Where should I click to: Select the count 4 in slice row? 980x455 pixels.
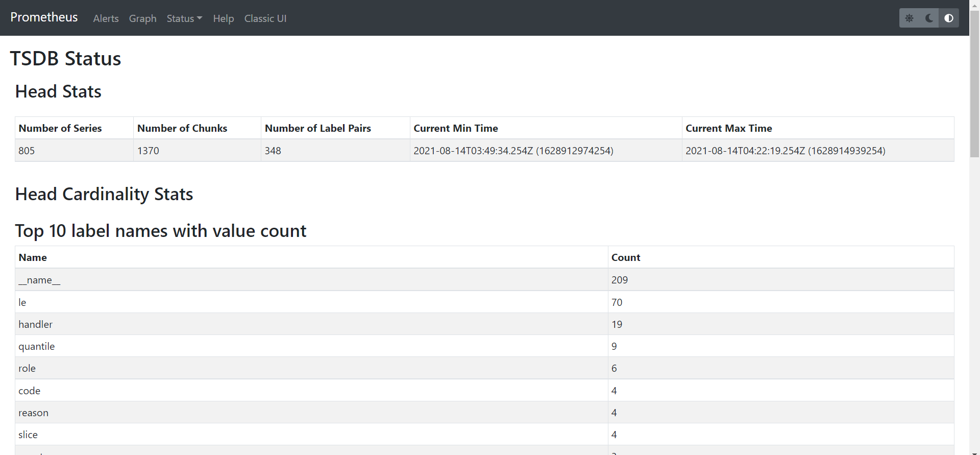(x=614, y=435)
